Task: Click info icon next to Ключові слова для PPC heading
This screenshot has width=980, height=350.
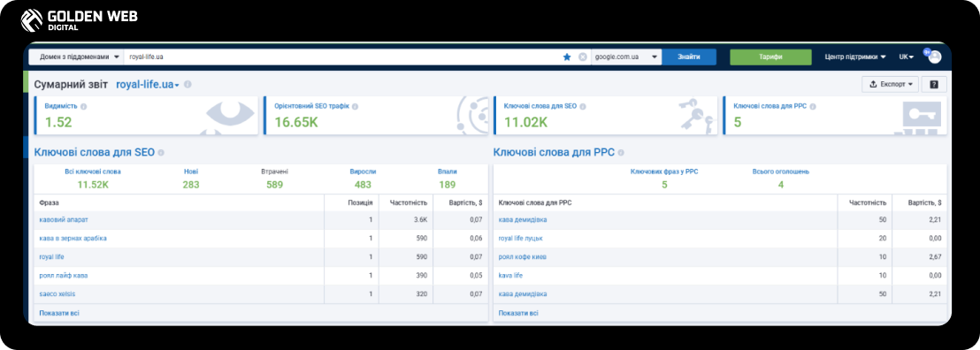Action: coord(621,152)
